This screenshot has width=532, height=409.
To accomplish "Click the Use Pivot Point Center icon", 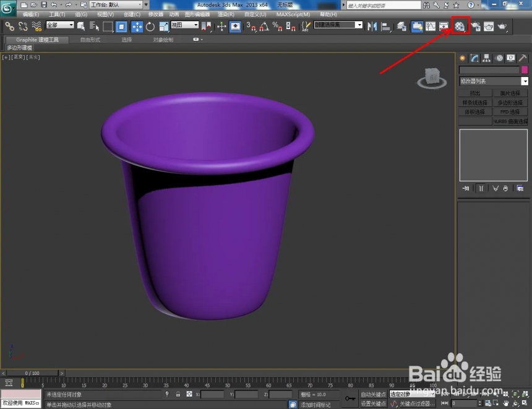I will coord(206,26).
